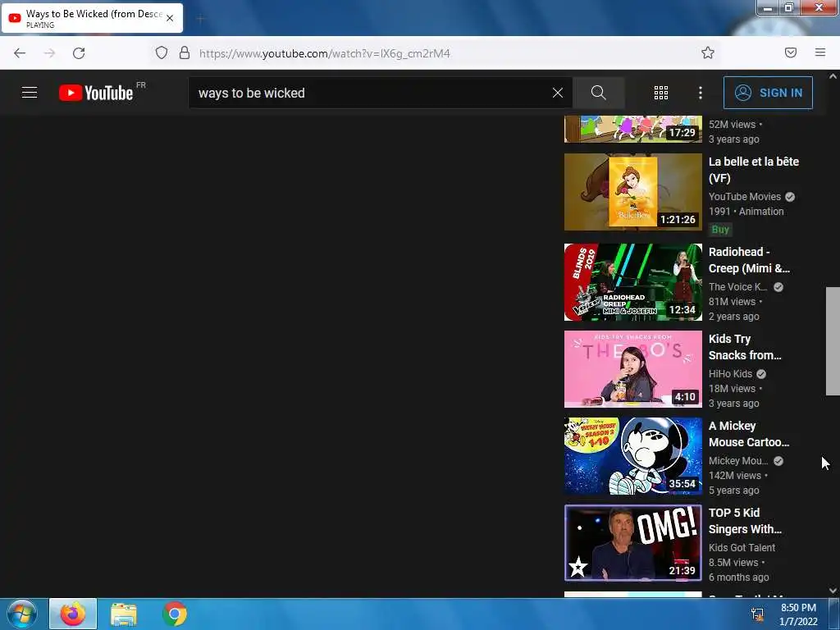This screenshot has height=630, width=840.
Task: Click the scrollbar down arrow
Action: [x=833, y=591]
